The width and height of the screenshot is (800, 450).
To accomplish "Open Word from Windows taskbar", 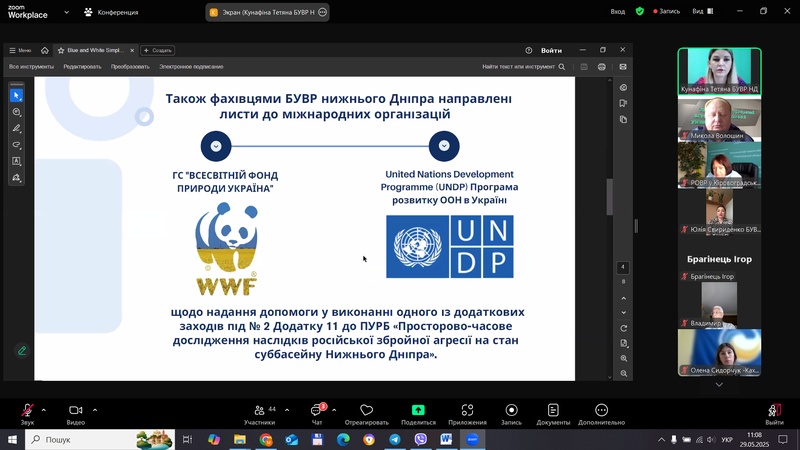I will click(x=446, y=439).
